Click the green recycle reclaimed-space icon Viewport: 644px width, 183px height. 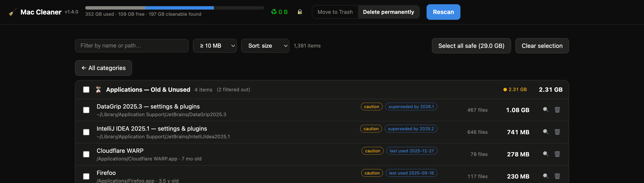pyautogui.click(x=274, y=12)
